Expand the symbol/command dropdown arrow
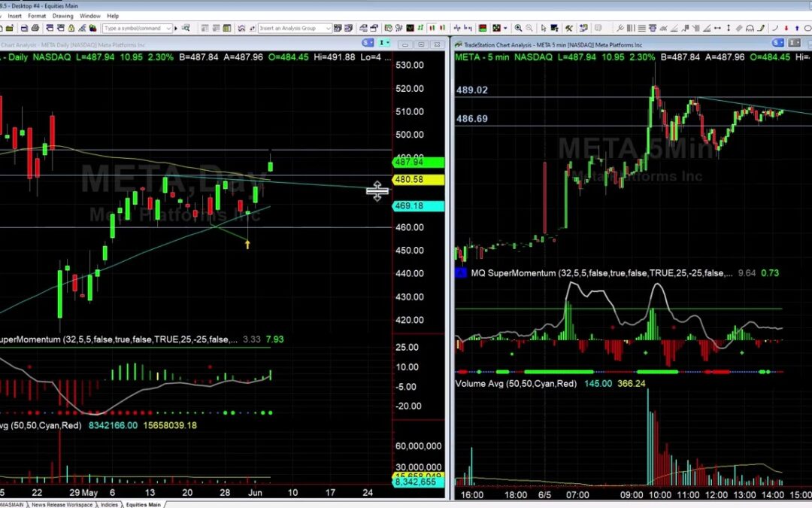The image size is (812, 508). pyautogui.click(x=169, y=28)
